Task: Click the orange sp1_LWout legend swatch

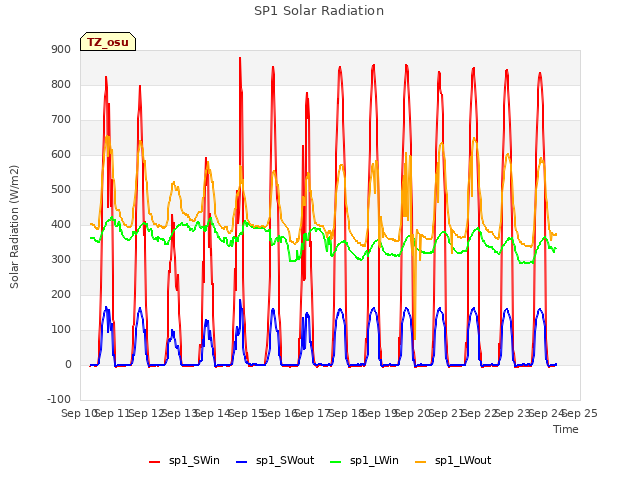Action: 420,461
